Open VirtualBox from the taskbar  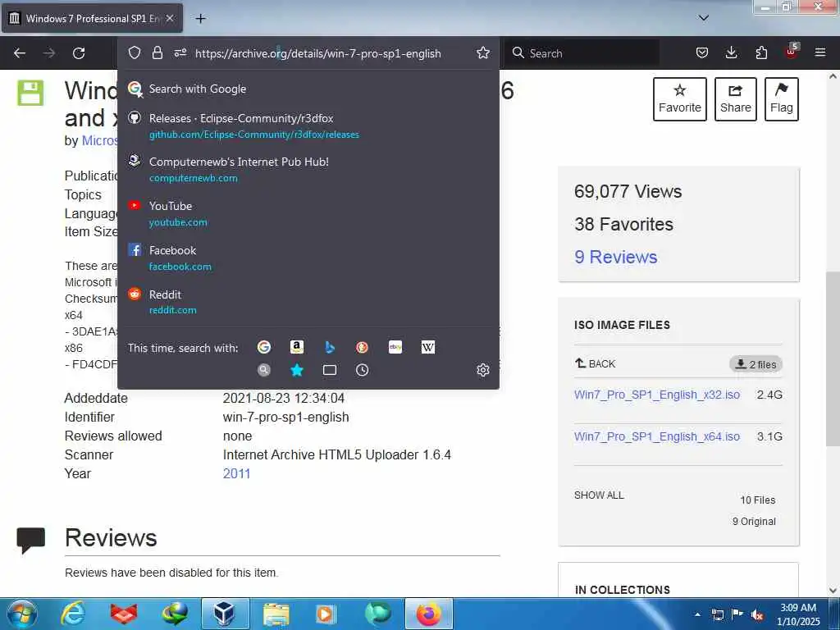[225, 614]
